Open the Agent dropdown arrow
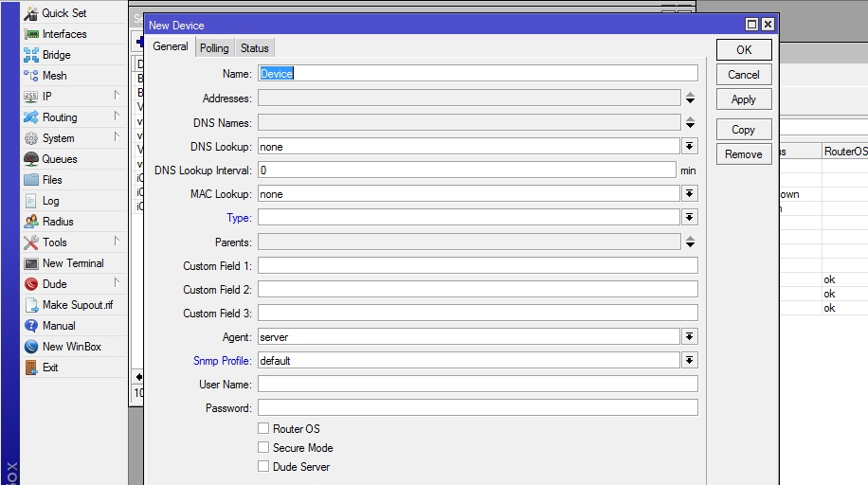Image resolution: width=868 pixels, height=485 pixels. click(x=689, y=336)
